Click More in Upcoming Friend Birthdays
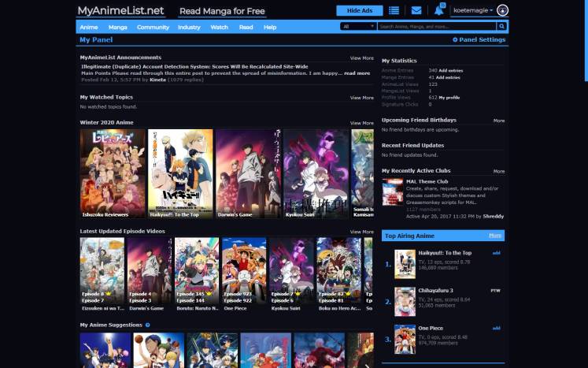 [x=499, y=121]
